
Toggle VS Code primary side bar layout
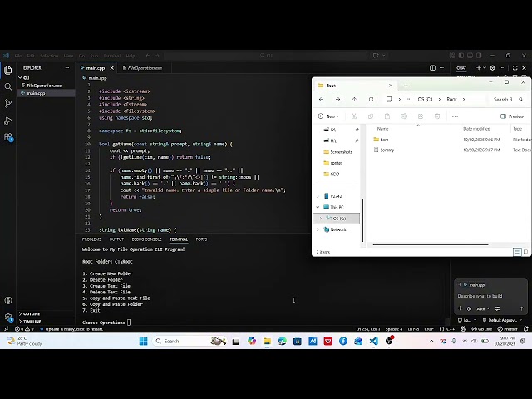(x=461, y=56)
